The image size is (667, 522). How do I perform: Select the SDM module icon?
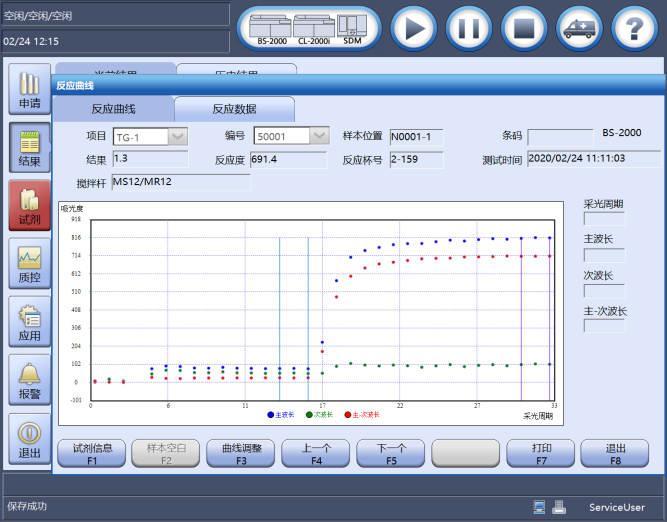coord(352,29)
